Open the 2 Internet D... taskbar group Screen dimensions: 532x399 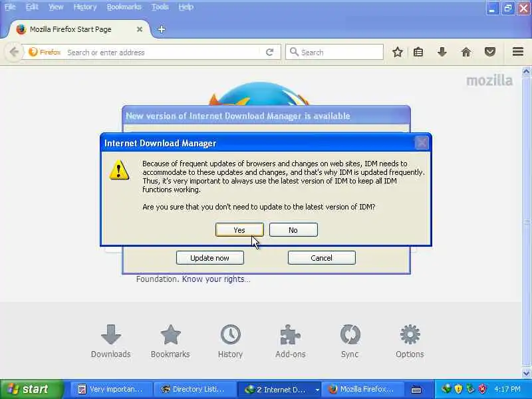pos(279,390)
